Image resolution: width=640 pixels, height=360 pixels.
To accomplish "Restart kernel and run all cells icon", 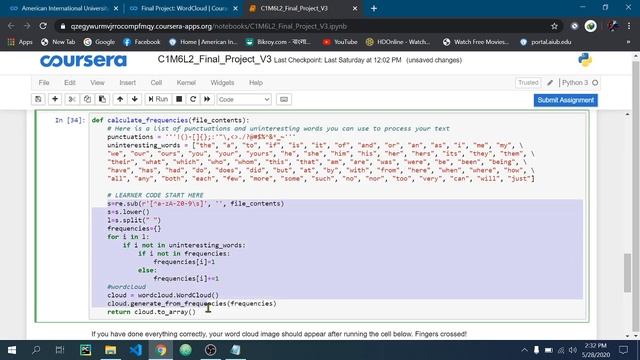I will tap(207, 99).
